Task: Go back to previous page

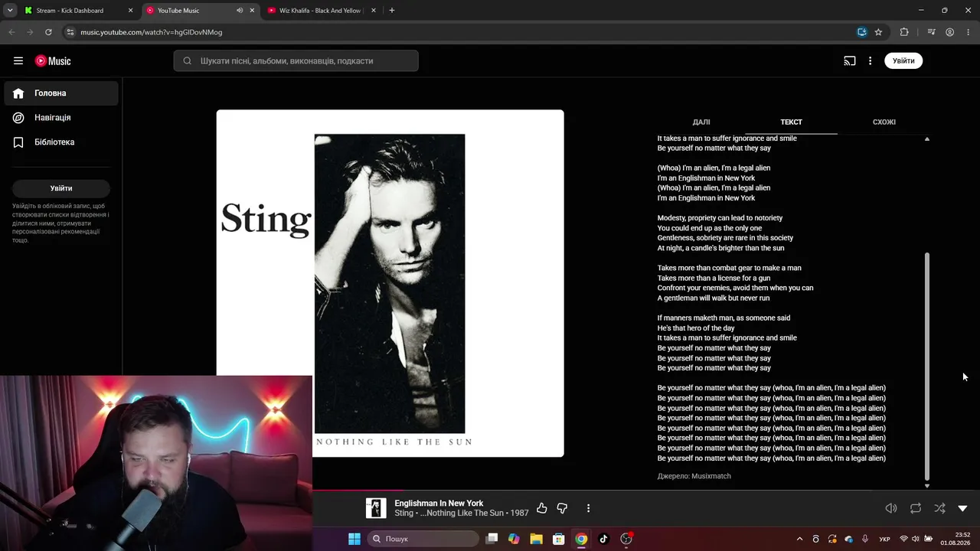Action: (11, 32)
